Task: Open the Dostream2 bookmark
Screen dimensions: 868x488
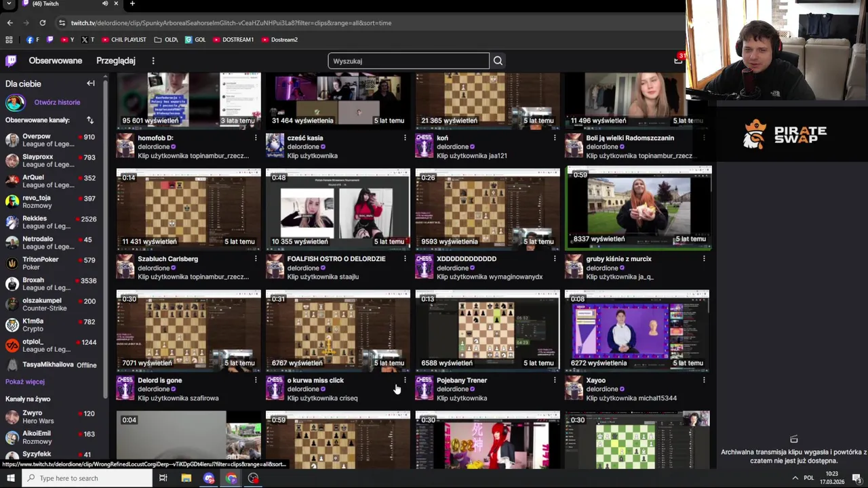Action: (x=279, y=40)
